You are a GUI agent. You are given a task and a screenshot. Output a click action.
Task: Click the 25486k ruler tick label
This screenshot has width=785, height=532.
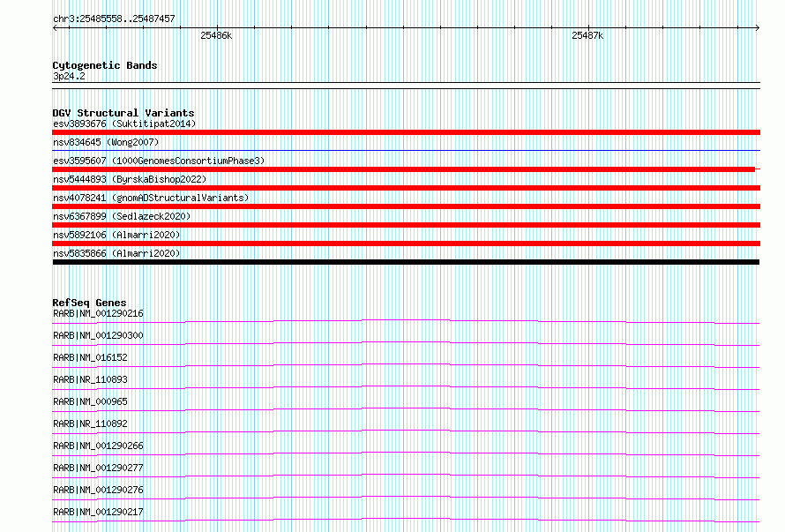point(216,35)
